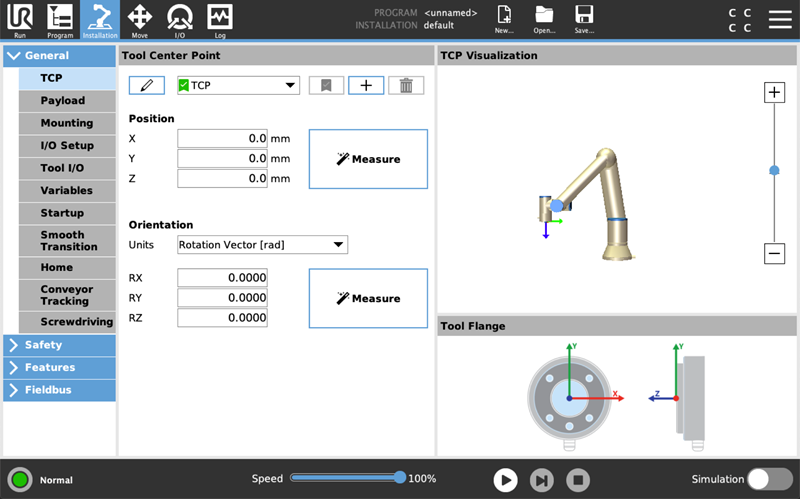Open the hamburger menu
The image size is (800, 499).
click(x=780, y=19)
